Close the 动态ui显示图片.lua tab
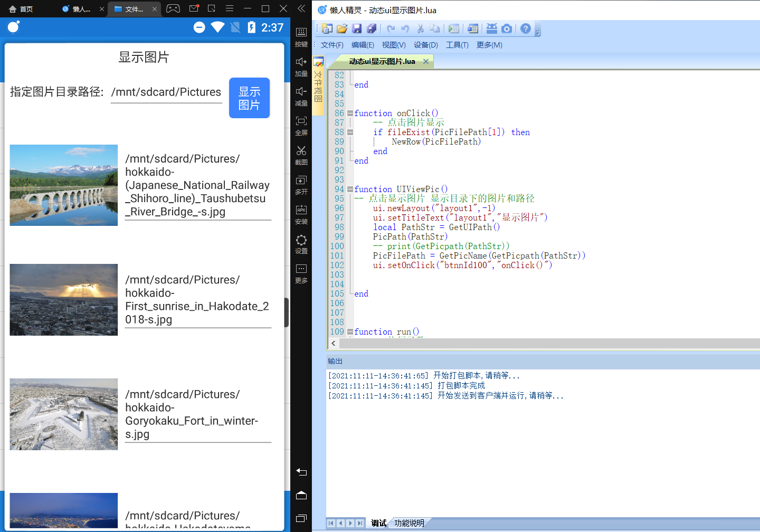 [426, 61]
